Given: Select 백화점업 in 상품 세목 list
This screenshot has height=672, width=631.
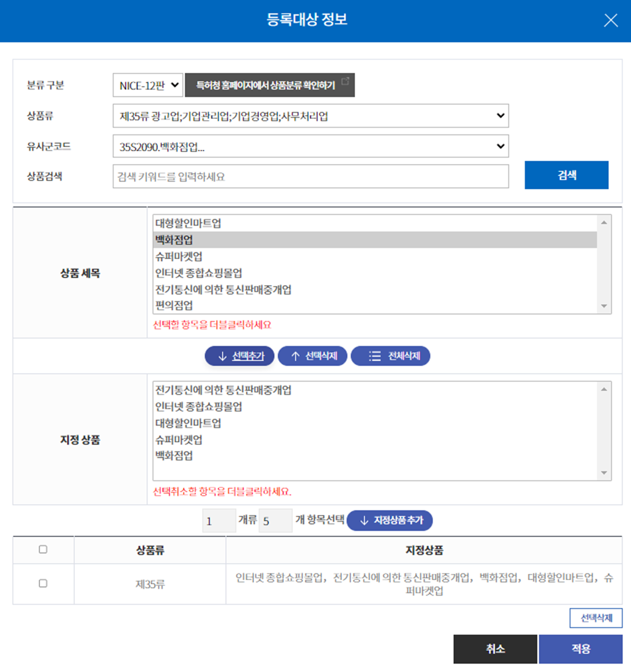Looking at the screenshot, I should coord(375,240).
